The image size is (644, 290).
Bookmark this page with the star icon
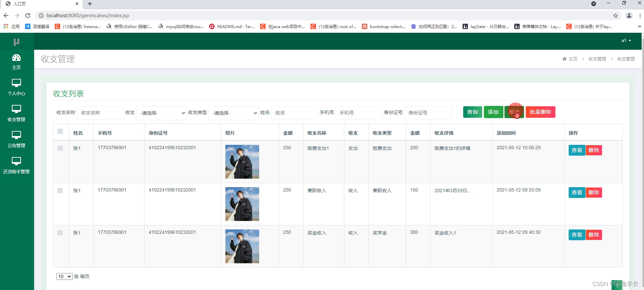point(616,16)
